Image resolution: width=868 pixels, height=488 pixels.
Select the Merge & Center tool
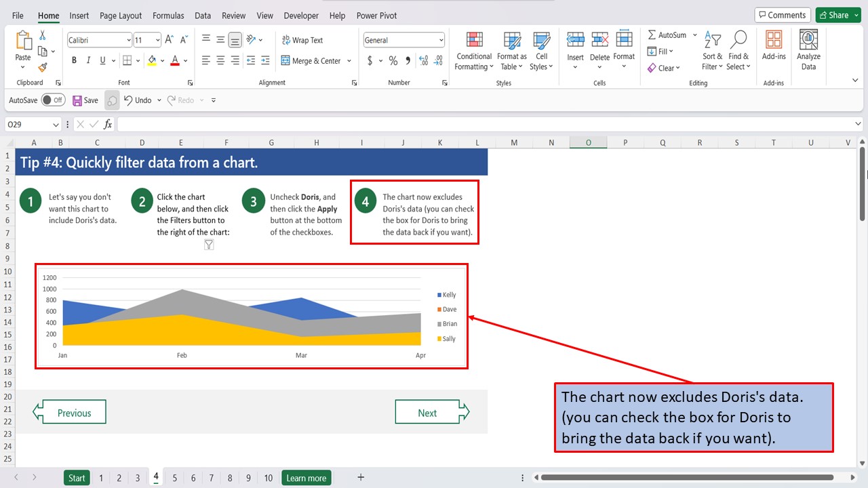312,60
